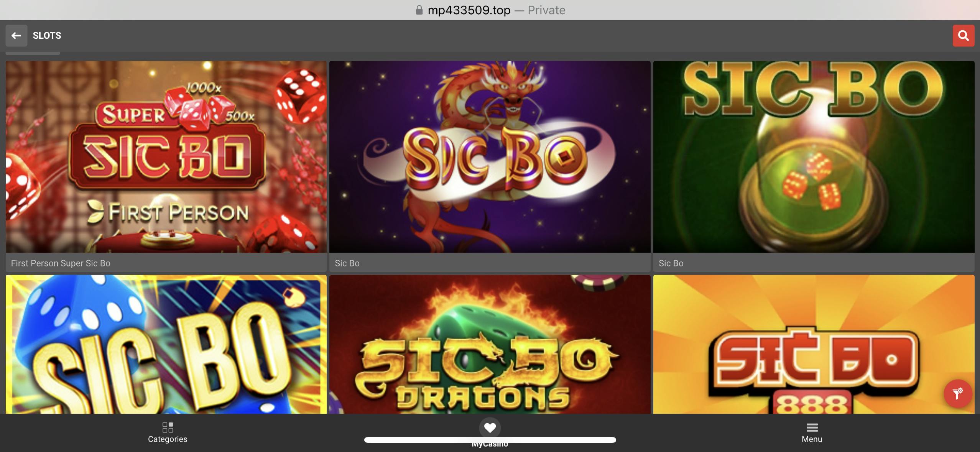
Task: Open Categories in the bottom bar
Action: [x=168, y=433]
